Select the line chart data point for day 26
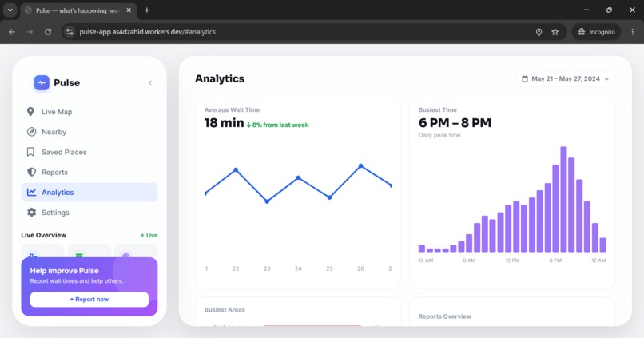The height and width of the screenshot is (338, 644). pos(360,166)
